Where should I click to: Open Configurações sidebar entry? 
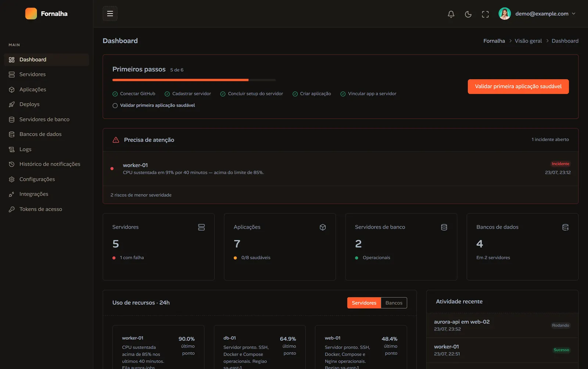pos(46,179)
